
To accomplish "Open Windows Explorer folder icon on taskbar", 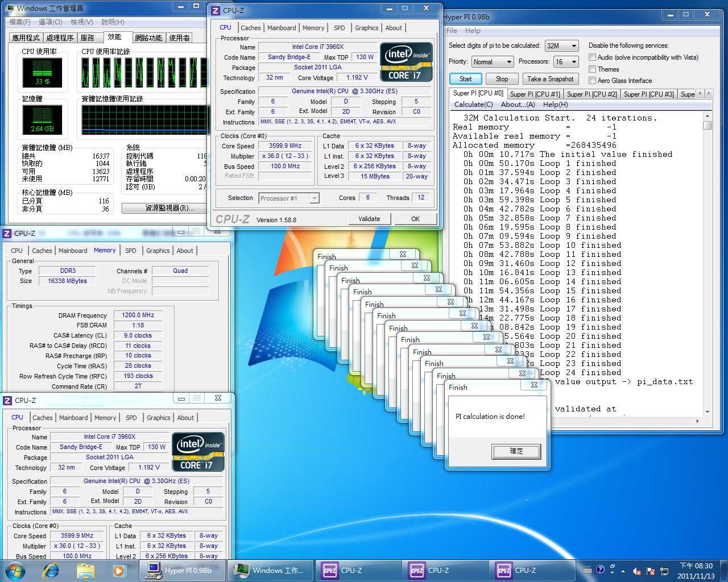I will pos(85,570).
